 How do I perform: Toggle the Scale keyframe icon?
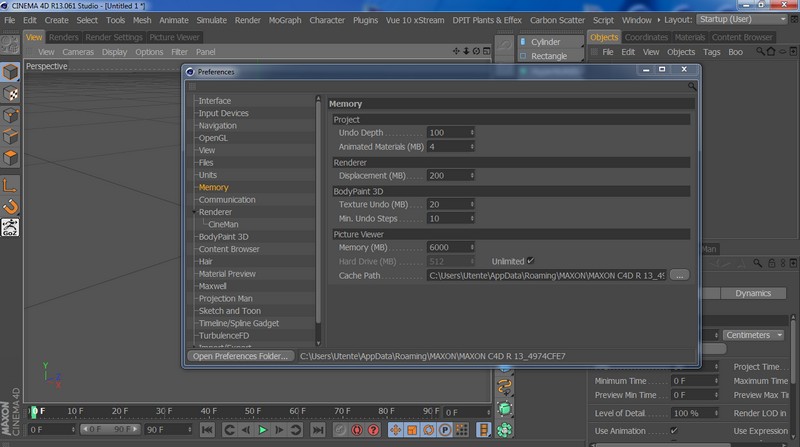412,430
